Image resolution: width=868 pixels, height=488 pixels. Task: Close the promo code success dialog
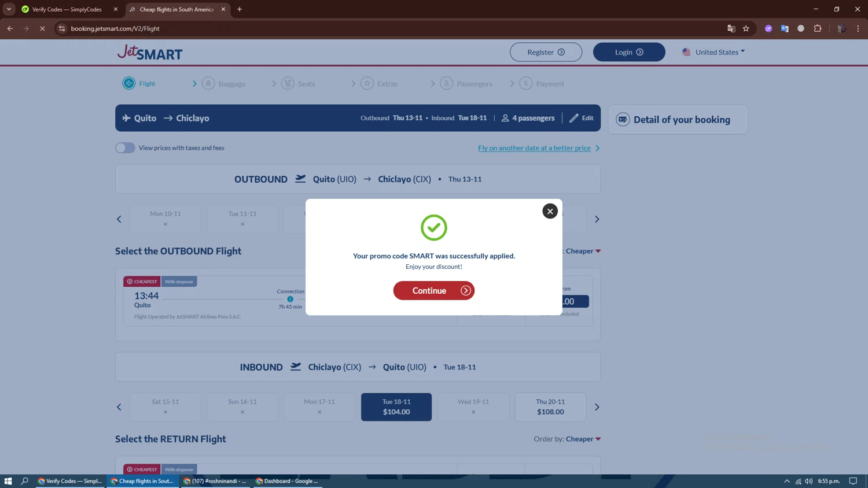550,211
